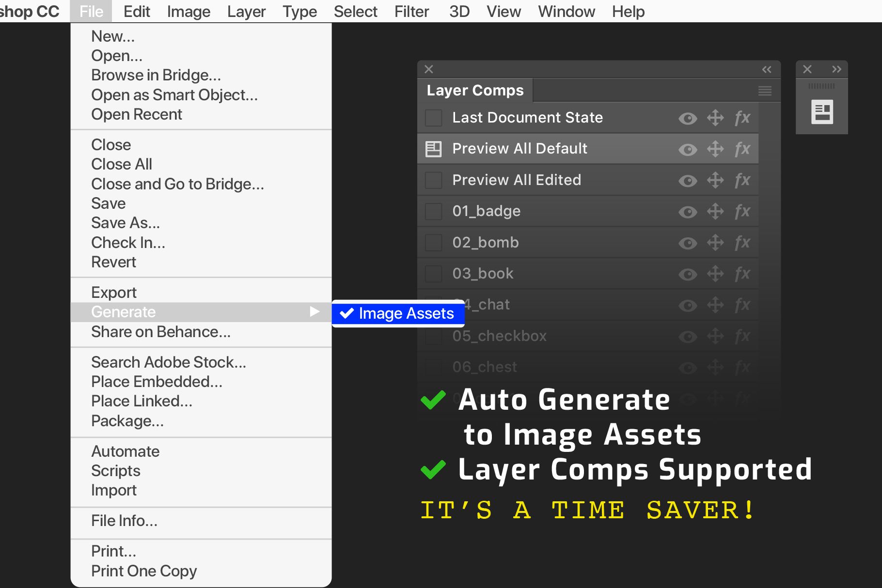882x588 pixels.
Task: Apply the 03_book layer comp checkbox
Action: click(x=433, y=274)
